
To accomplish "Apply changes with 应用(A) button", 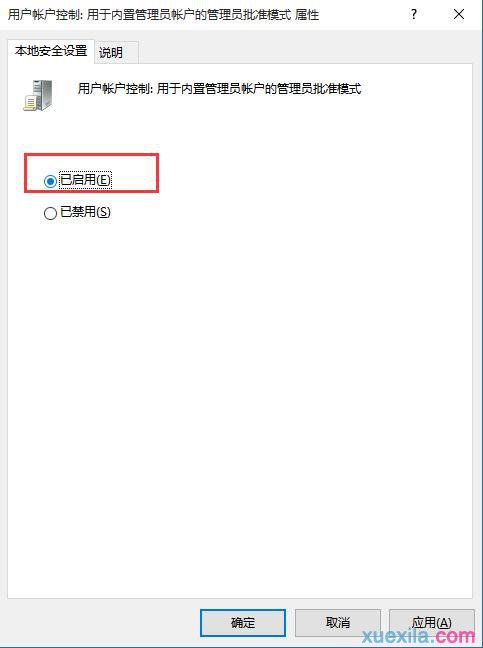I will tap(432, 622).
